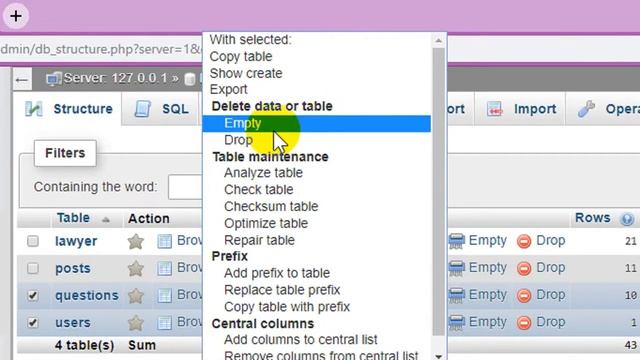640x360 pixels.
Task: Select Check table option
Action: pos(316,189)
